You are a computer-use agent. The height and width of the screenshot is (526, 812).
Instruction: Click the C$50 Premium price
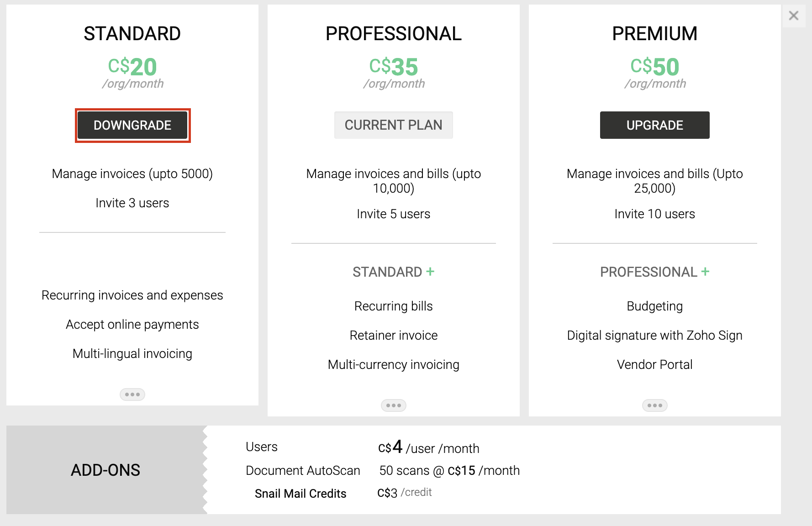click(654, 67)
